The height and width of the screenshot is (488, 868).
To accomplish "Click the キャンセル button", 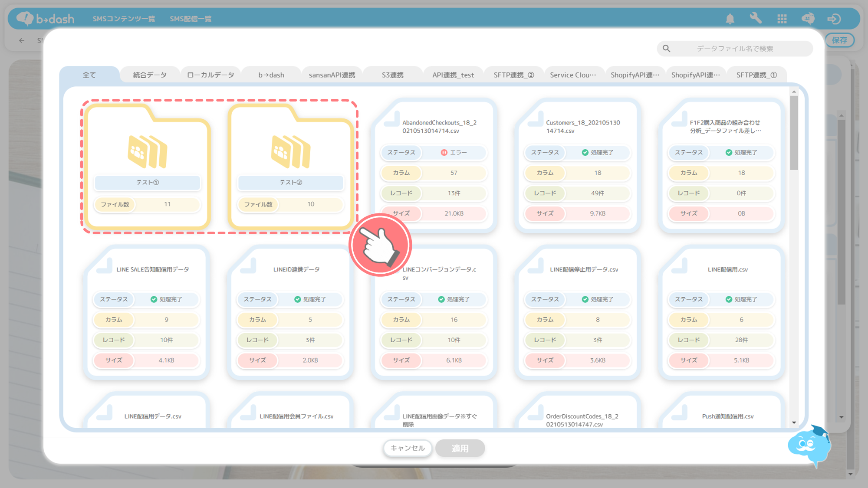I will (408, 448).
